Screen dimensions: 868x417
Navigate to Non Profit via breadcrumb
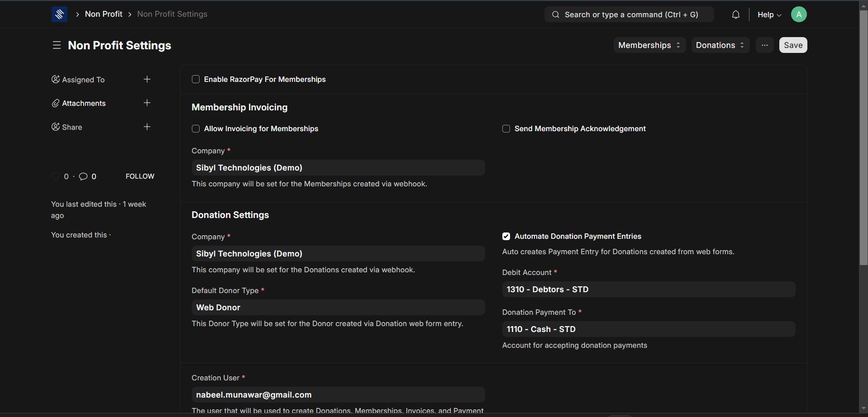coord(104,14)
